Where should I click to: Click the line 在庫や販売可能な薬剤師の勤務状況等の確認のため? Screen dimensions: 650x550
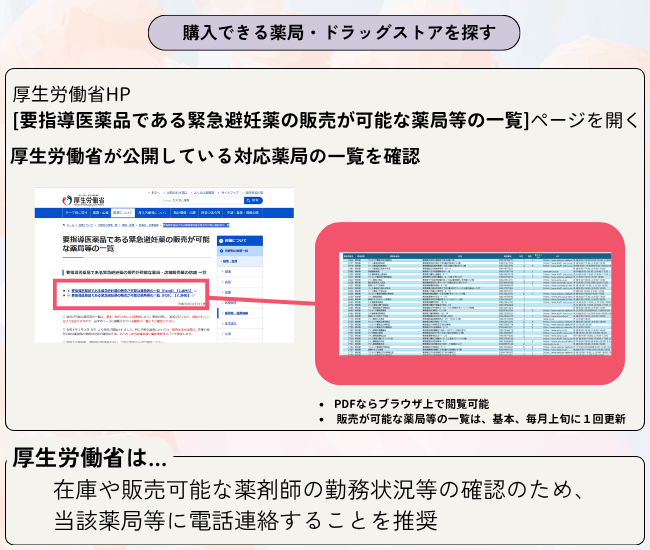coord(318,489)
